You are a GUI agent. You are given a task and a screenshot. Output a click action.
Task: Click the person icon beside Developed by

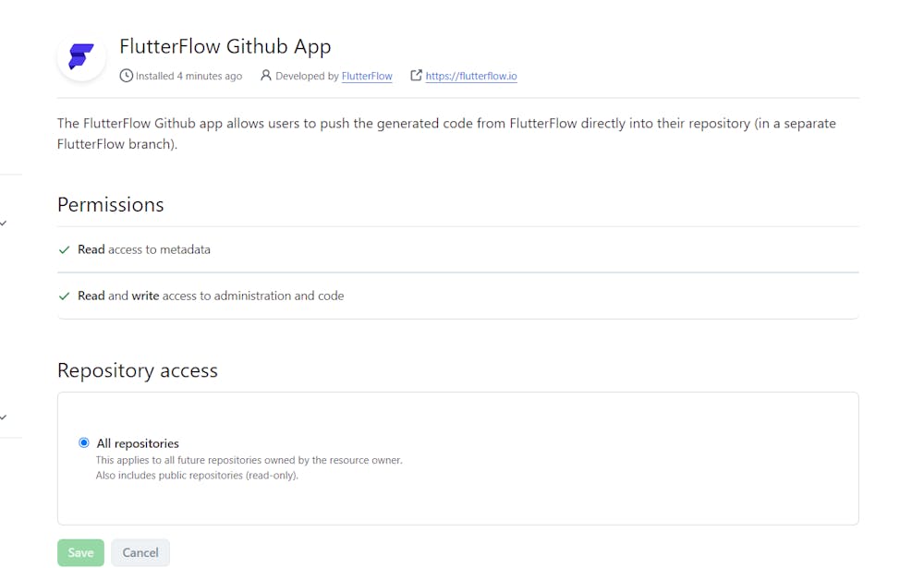(266, 76)
